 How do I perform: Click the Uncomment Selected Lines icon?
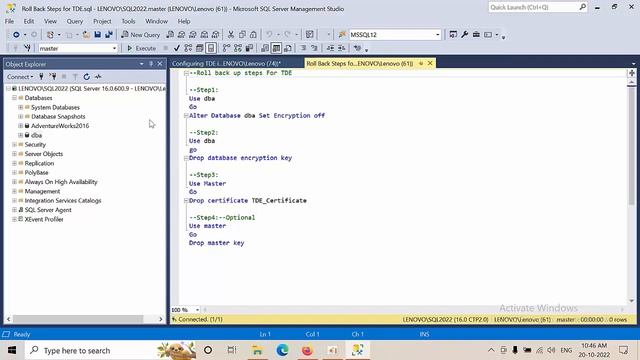(x=314, y=48)
